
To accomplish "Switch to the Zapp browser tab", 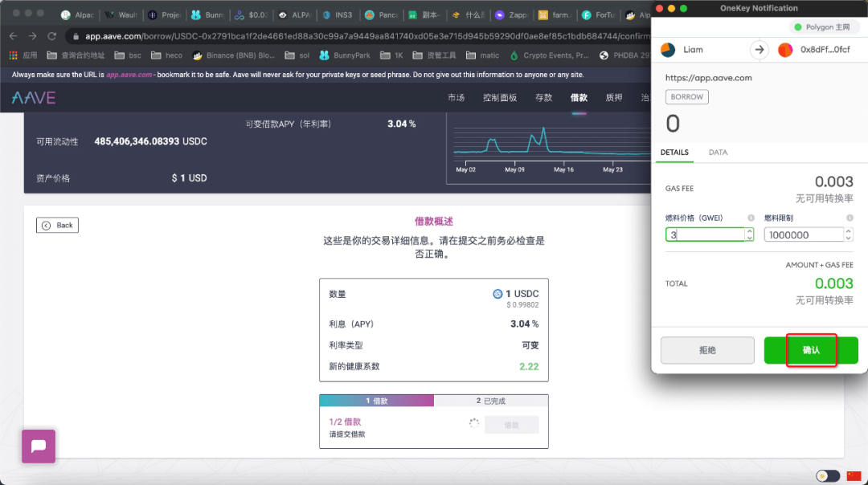I will pyautogui.click(x=511, y=15).
